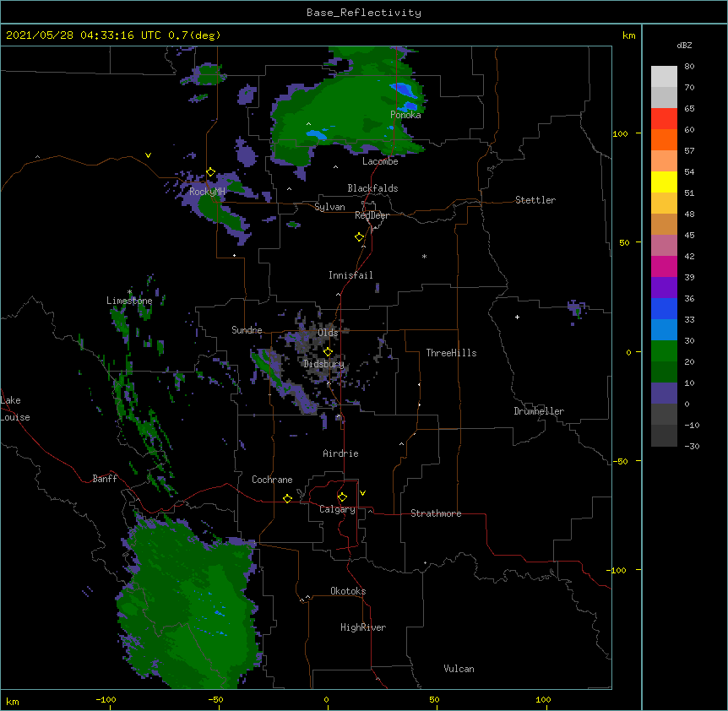
Task: Click the Lacombe town label
Action: 380,161
